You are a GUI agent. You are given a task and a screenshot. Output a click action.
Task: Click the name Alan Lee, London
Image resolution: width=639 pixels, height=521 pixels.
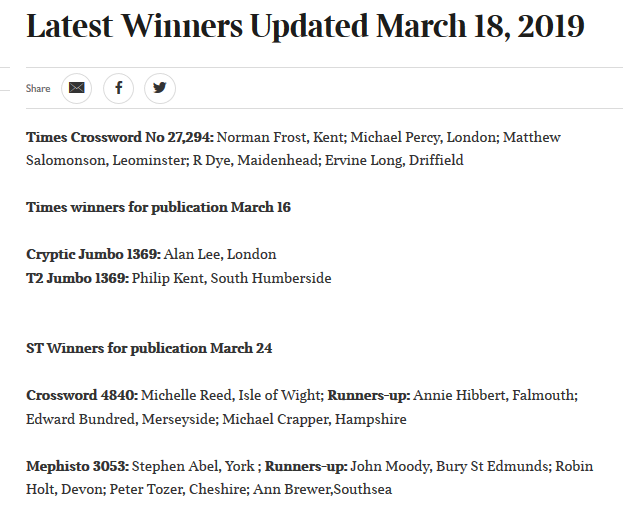tap(220, 254)
